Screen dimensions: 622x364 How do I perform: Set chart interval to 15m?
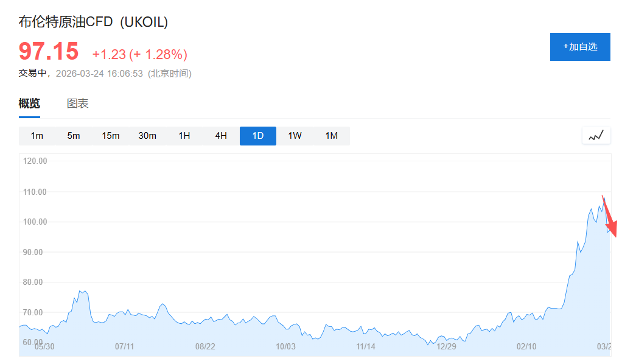[111, 136]
